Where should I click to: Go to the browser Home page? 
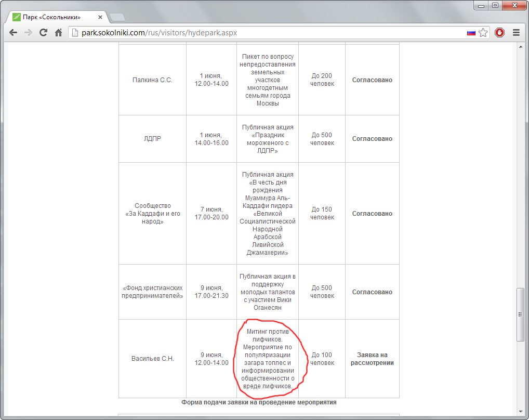click(59, 33)
